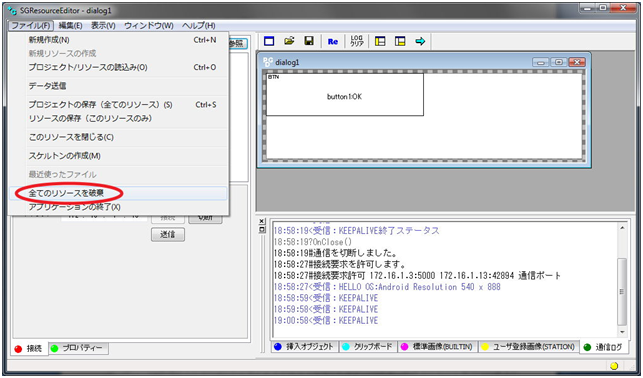Select 全てのリソースを破棄 menu entry
Screen dimensions: 643x378
click(118, 193)
